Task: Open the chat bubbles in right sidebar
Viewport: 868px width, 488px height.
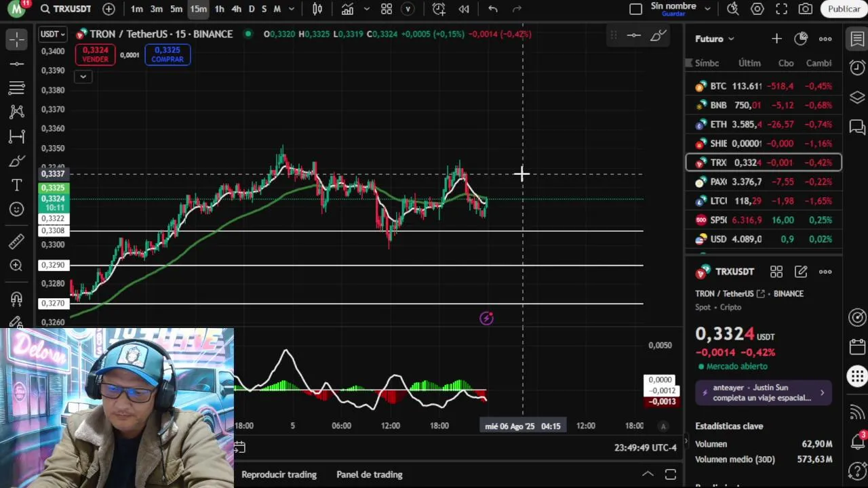Action: (x=857, y=127)
